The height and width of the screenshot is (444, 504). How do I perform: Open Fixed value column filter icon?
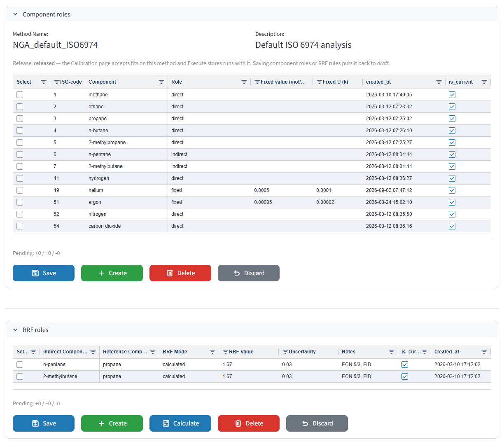(x=257, y=82)
